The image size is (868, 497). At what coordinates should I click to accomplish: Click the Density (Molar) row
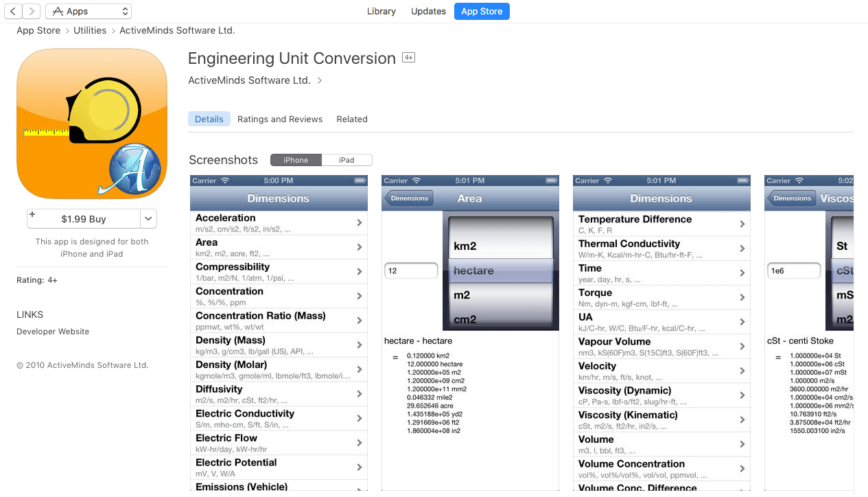pos(279,369)
